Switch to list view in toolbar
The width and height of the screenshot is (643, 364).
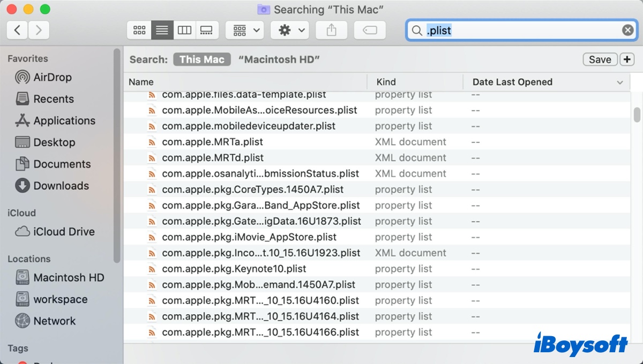(162, 31)
